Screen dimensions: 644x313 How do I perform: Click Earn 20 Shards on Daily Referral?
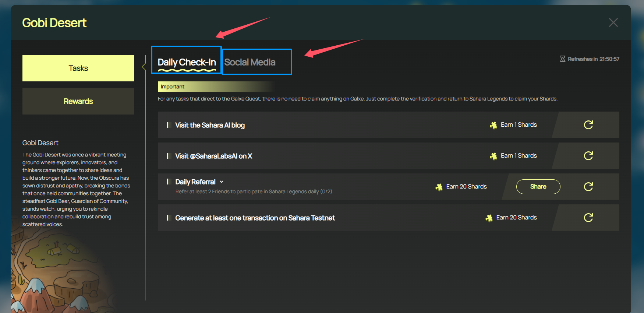pos(466,187)
